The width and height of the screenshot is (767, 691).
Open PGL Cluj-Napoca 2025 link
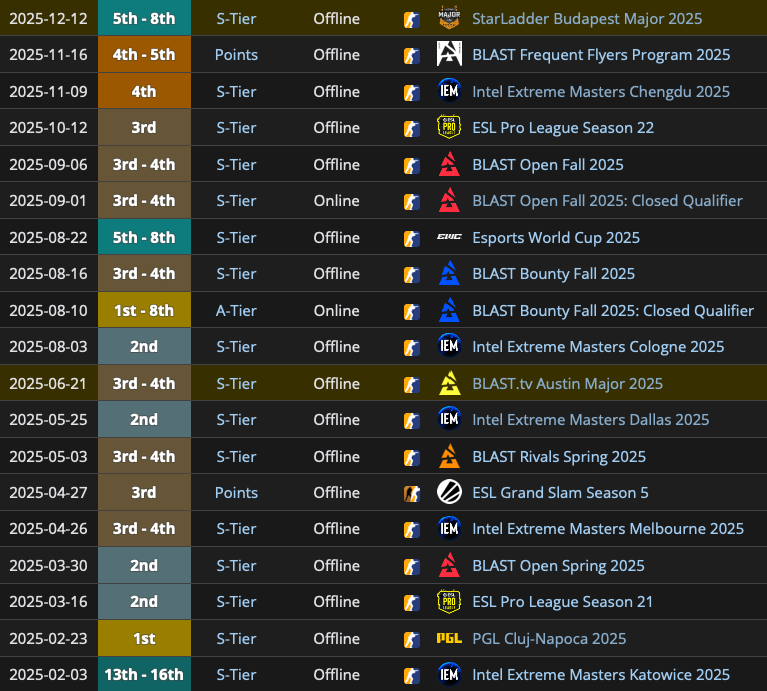[x=549, y=639]
